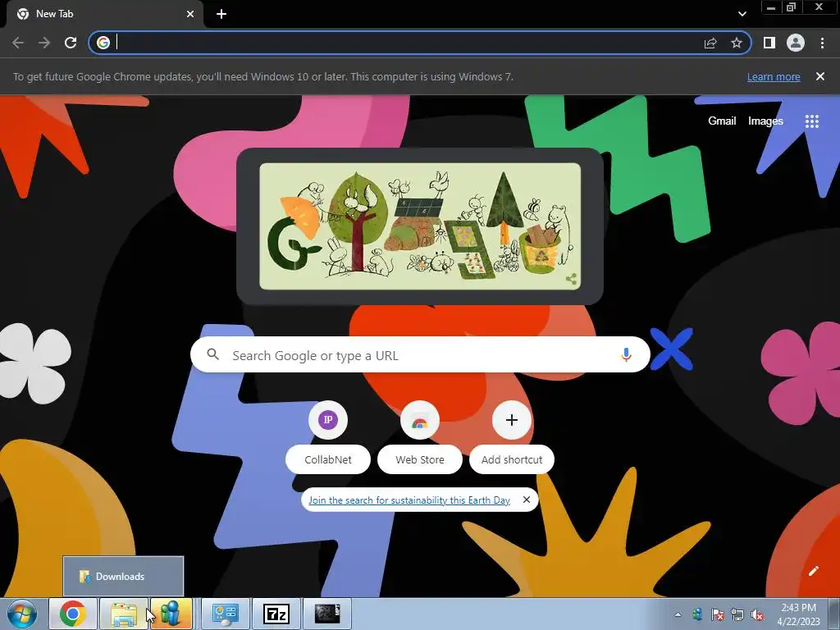Open the side panel
Image resolution: width=840 pixels, height=630 pixels.
(769, 43)
